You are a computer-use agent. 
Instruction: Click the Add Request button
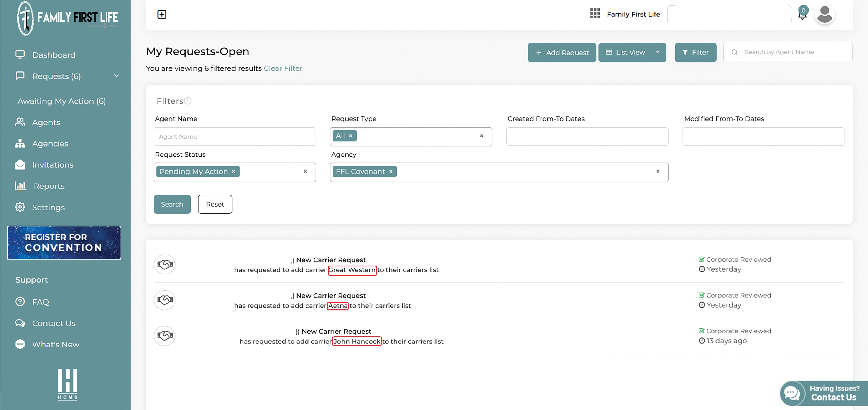pos(562,52)
